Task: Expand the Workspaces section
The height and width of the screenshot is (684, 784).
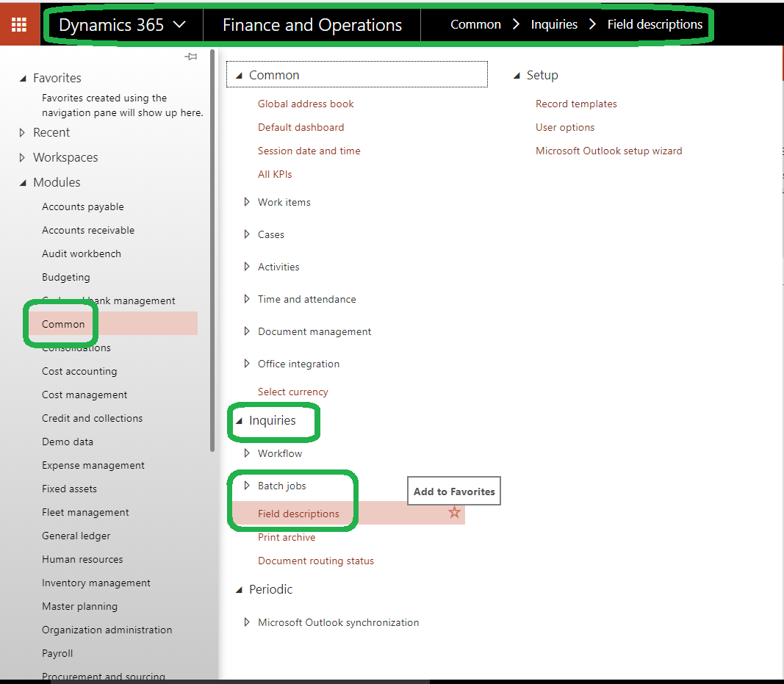Action: click(x=22, y=157)
